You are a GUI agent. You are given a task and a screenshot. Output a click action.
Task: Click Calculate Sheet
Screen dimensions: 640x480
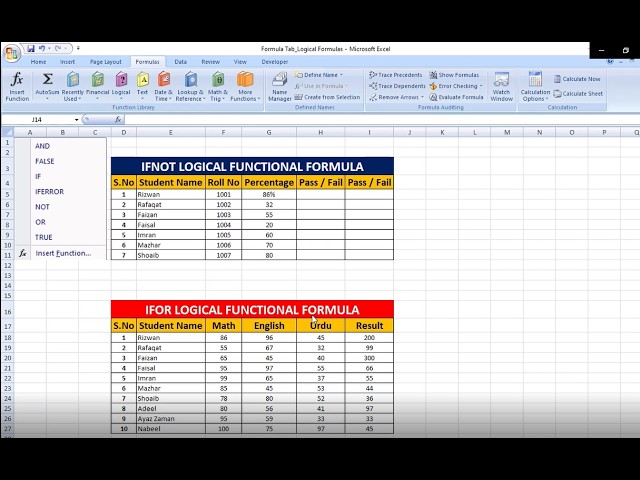click(x=578, y=94)
